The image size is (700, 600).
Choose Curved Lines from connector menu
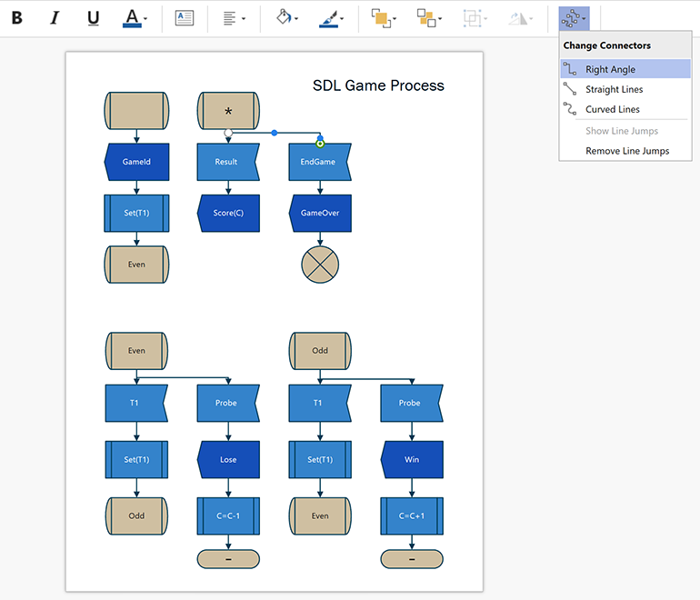612,109
